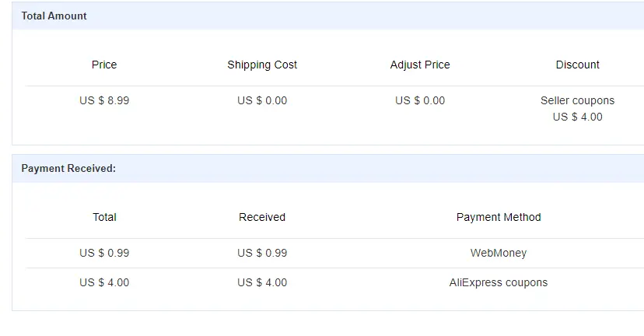Click the US $ 0.99 received amount
The image size is (644, 336).
click(x=262, y=253)
